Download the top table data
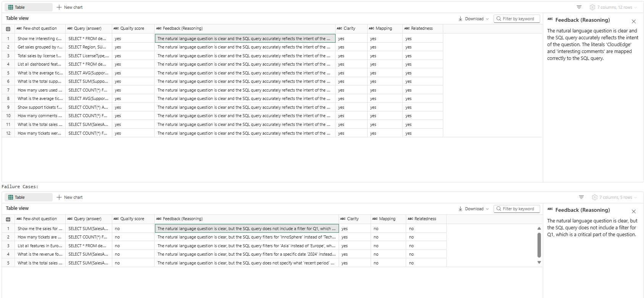Viewport: 644px width, 298px height. tap(471, 19)
